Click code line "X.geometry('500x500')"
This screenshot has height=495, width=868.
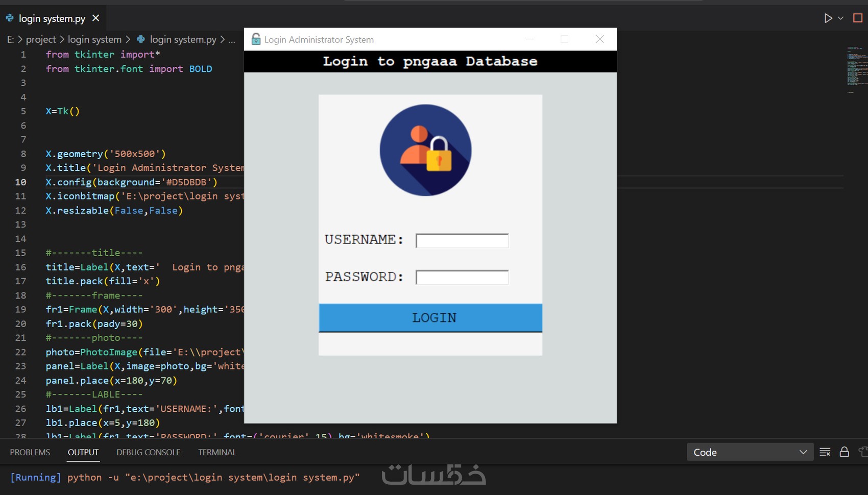click(x=106, y=154)
